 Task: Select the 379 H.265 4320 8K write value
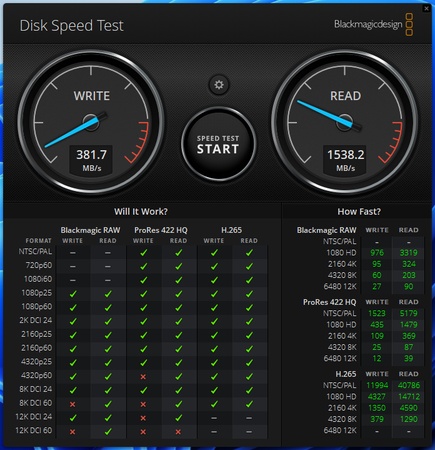pos(377,419)
